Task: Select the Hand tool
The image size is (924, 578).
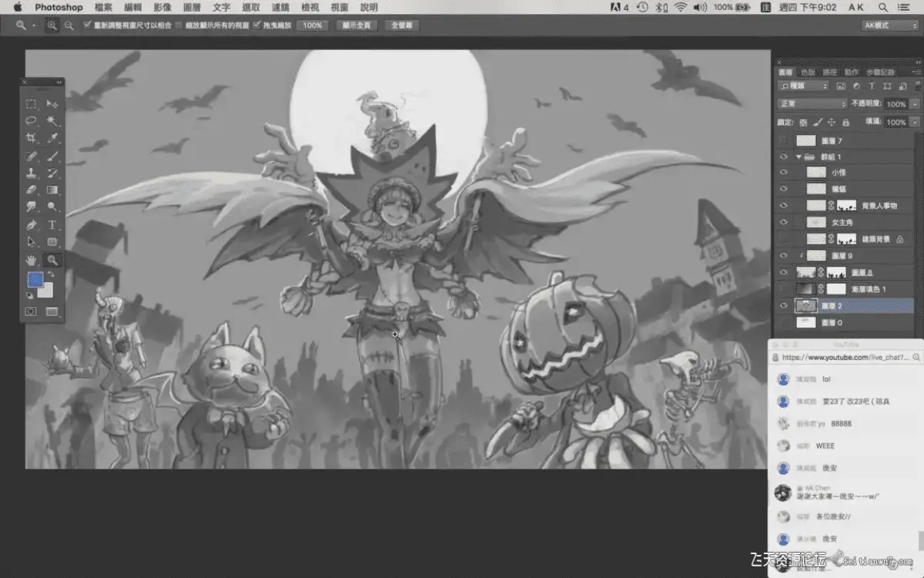Action: 32,260
